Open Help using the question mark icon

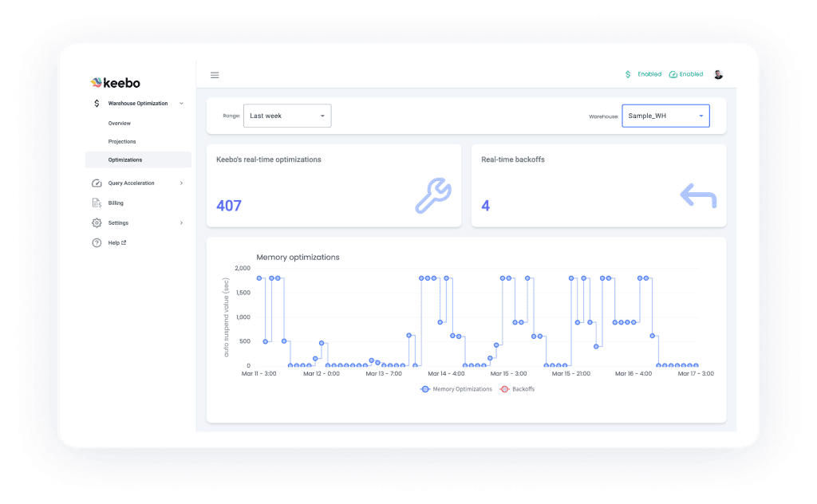(97, 242)
